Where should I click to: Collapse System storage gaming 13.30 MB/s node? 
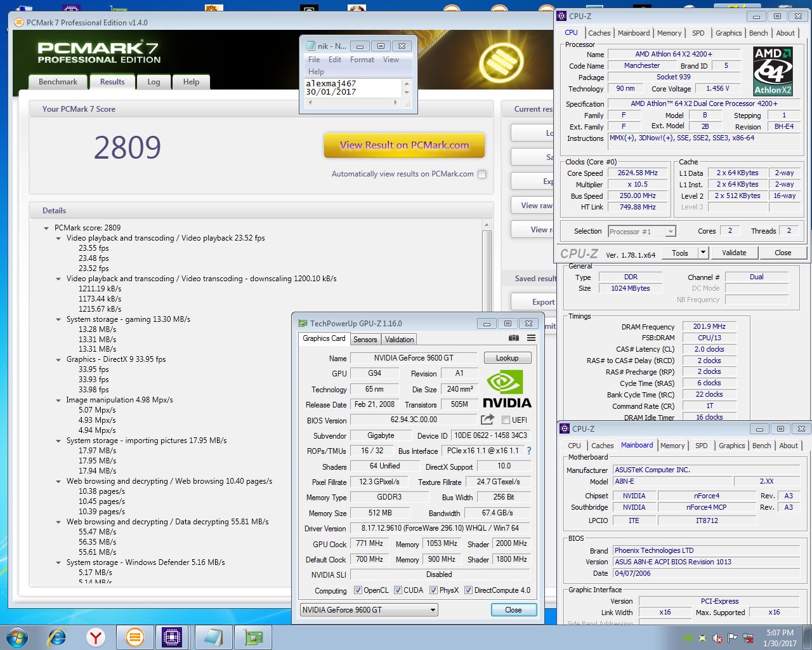click(58, 319)
